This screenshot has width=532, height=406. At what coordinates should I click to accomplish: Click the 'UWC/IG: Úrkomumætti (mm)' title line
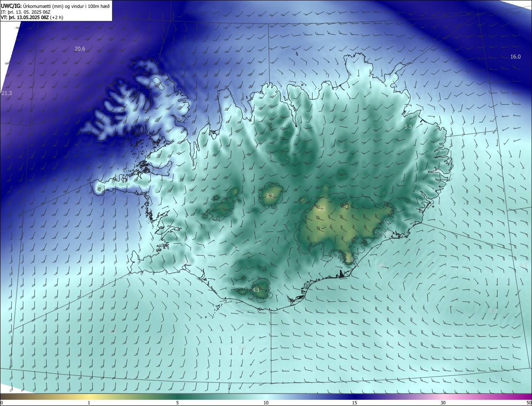tap(55, 5)
